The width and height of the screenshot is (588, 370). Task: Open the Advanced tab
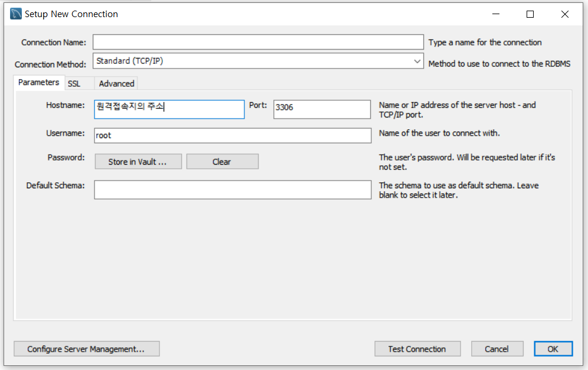click(x=116, y=84)
